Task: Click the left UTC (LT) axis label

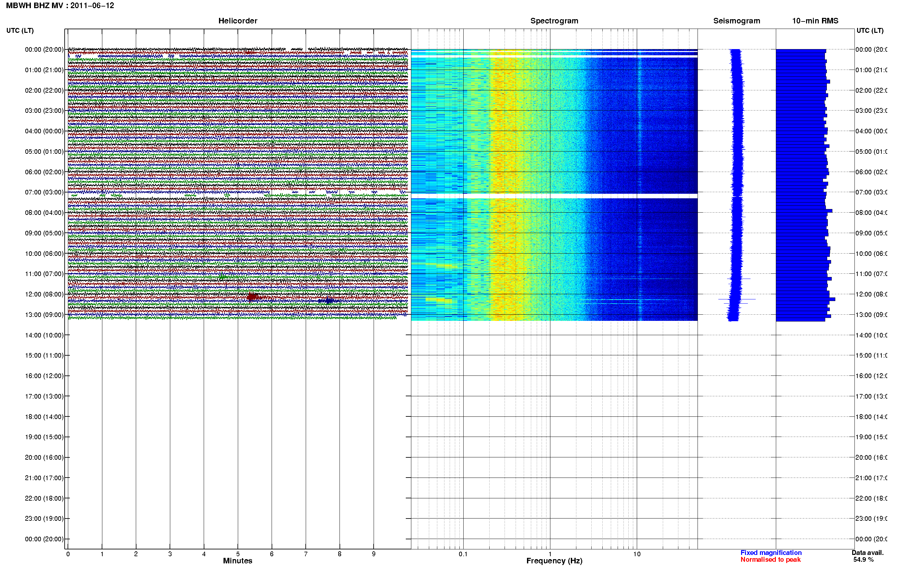Action: (20, 30)
